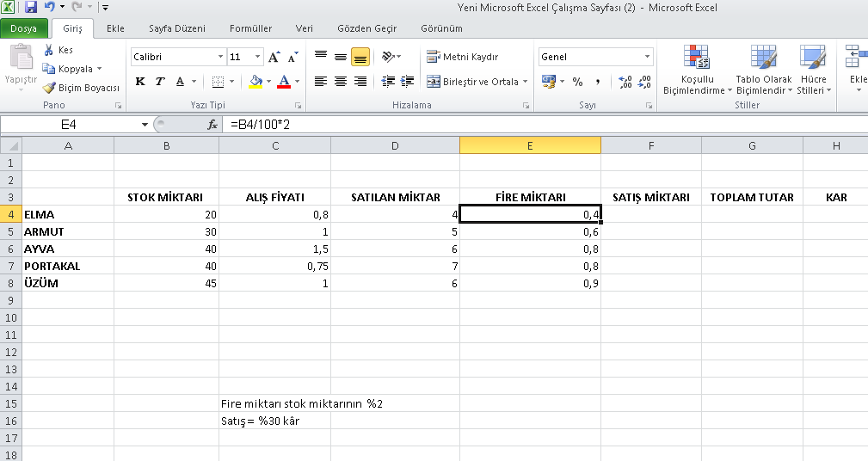This screenshot has width=868, height=461.
Task: Increase font size with large A icon
Action: tap(274, 57)
